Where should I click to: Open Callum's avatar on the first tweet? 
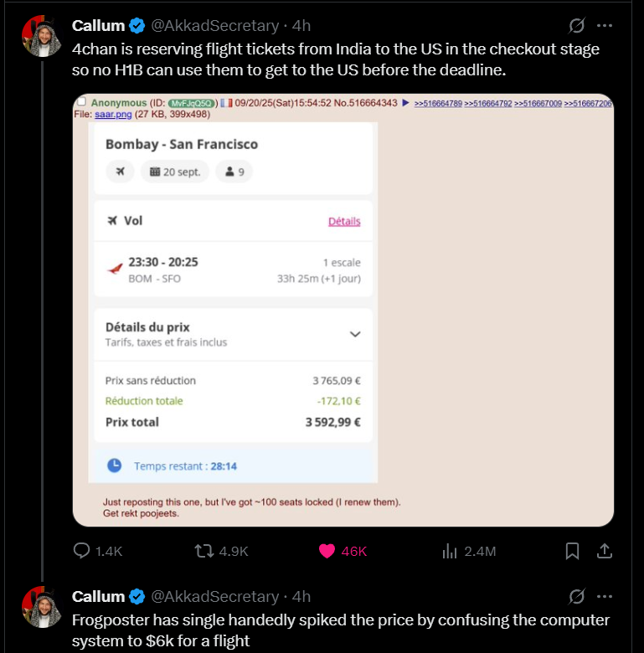[x=42, y=36]
